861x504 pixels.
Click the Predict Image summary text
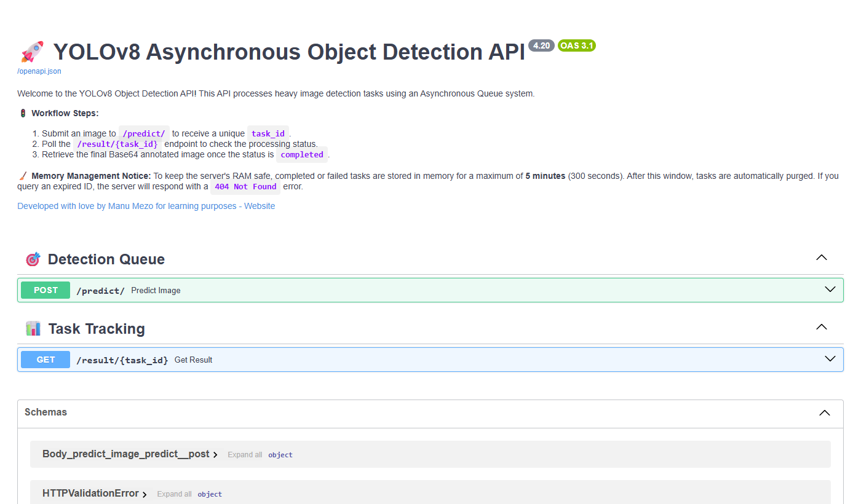coord(156,291)
